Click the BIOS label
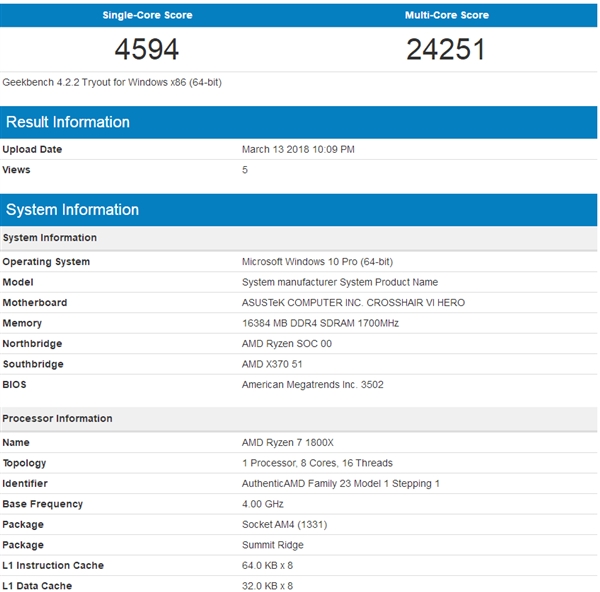 (x=15, y=385)
